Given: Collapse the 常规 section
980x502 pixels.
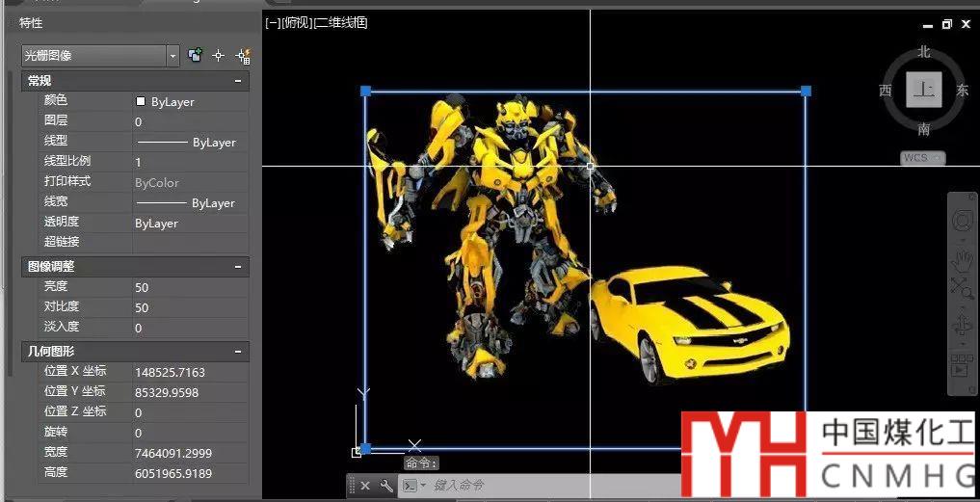Looking at the screenshot, I should [x=238, y=82].
